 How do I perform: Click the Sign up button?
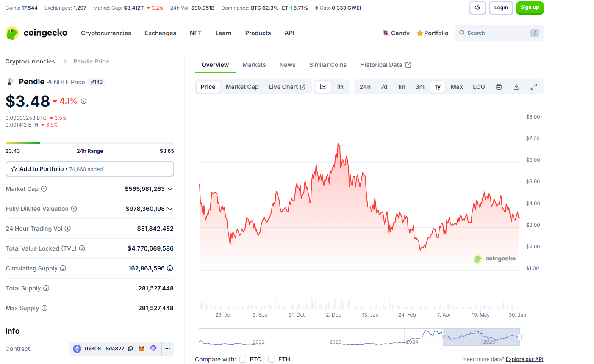pos(530,8)
